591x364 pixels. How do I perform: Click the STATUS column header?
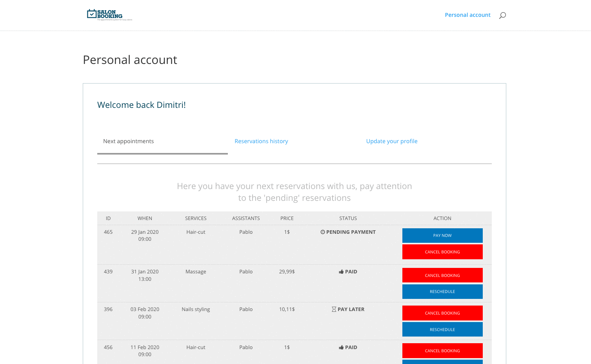pyautogui.click(x=348, y=218)
